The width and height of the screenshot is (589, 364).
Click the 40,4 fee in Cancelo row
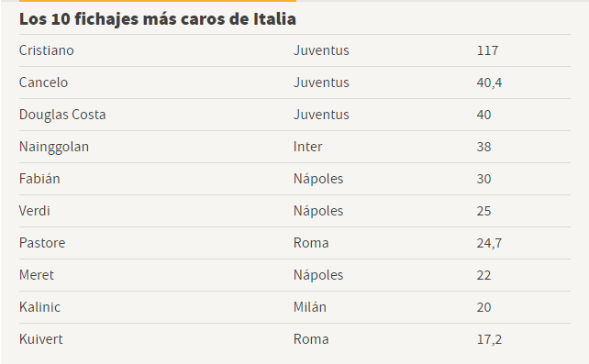(x=489, y=83)
